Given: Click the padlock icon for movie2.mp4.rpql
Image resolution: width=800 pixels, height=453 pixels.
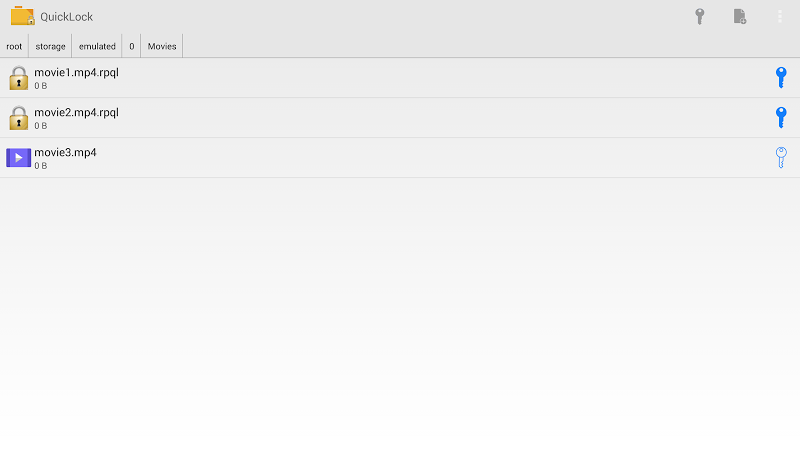Looking at the screenshot, I should click(x=19, y=118).
